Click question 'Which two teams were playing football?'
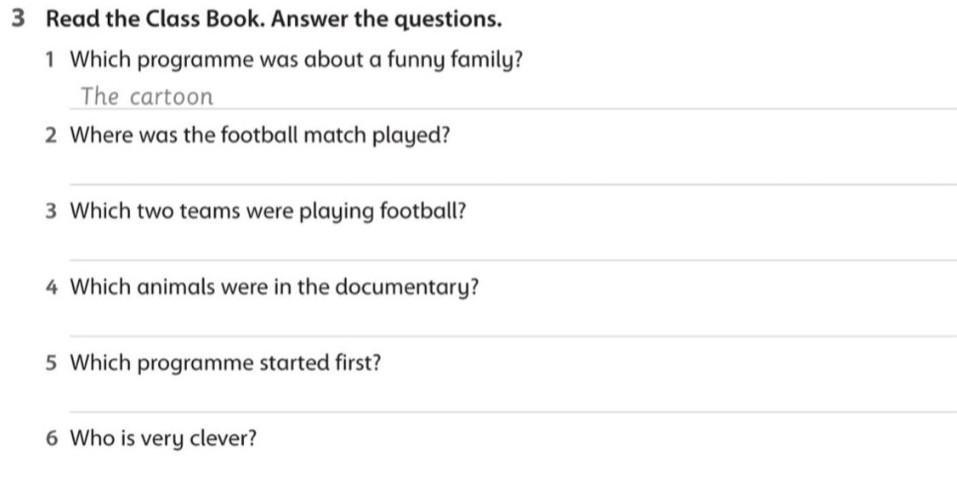This screenshot has width=957, height=483. pos(268,212)
